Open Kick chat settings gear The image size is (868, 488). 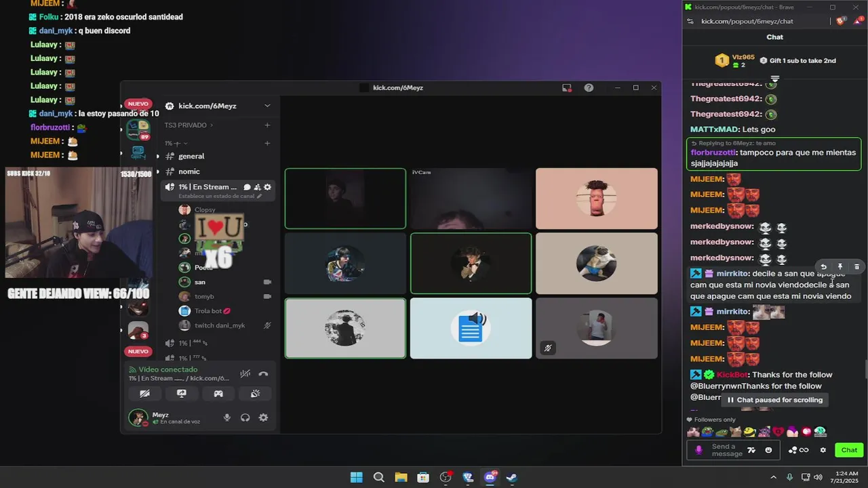[823, 450]
